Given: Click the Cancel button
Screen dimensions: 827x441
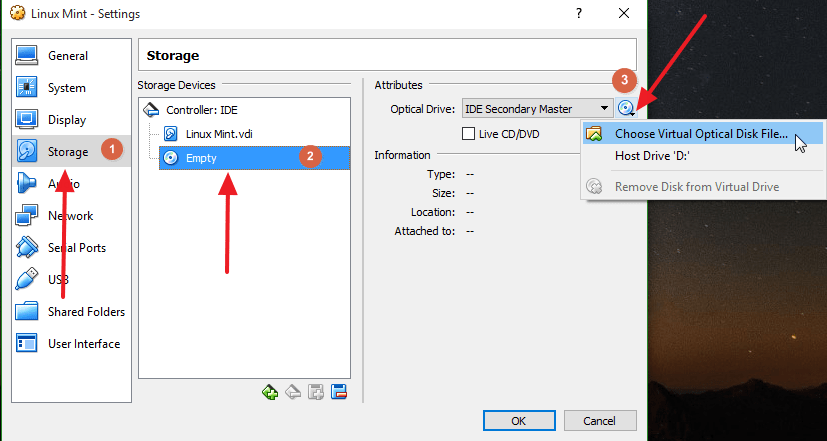Looking at the screenshot, I should point(600,421).
